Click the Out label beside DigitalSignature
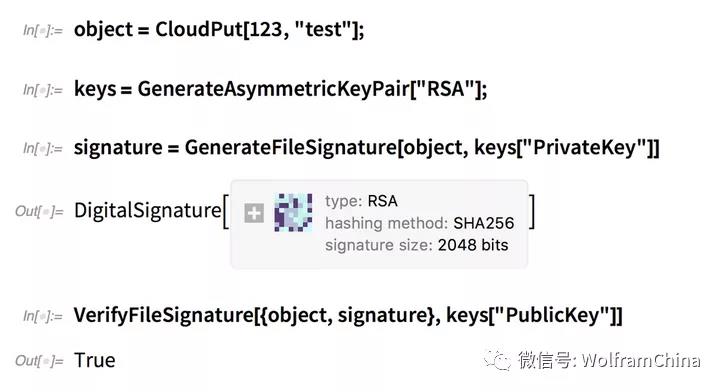This screenshot has width=724, height=392. [39, 211]
